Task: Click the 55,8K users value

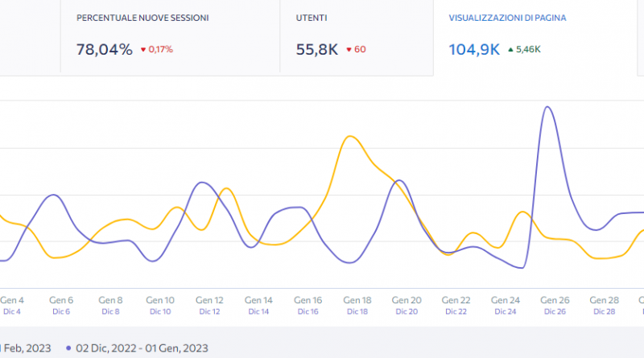Action: point(317,50)
